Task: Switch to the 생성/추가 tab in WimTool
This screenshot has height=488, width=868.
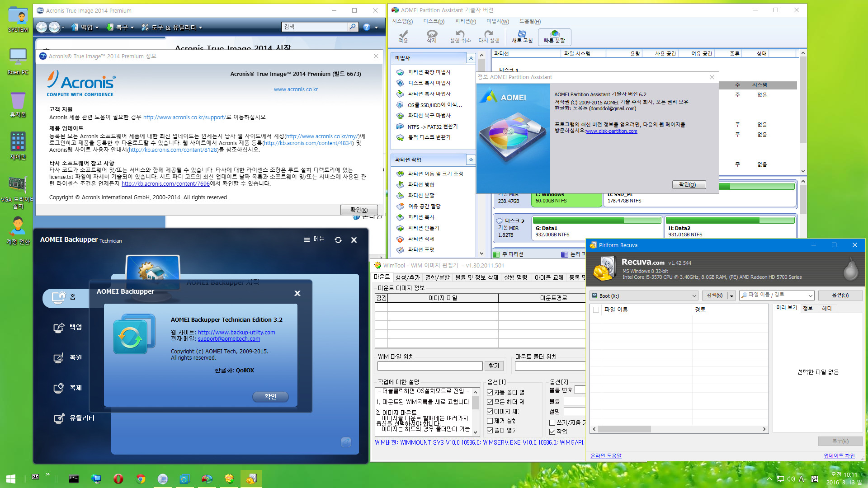Action: coord(408,277)
